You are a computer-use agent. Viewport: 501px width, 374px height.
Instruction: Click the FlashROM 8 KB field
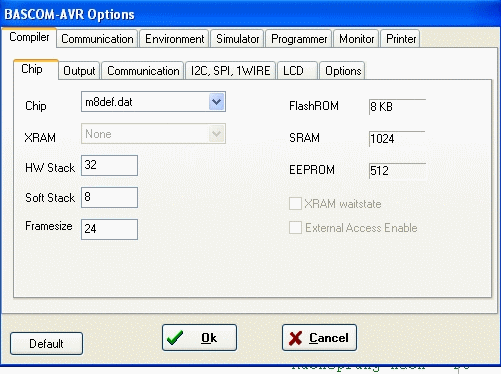(397, 107)
